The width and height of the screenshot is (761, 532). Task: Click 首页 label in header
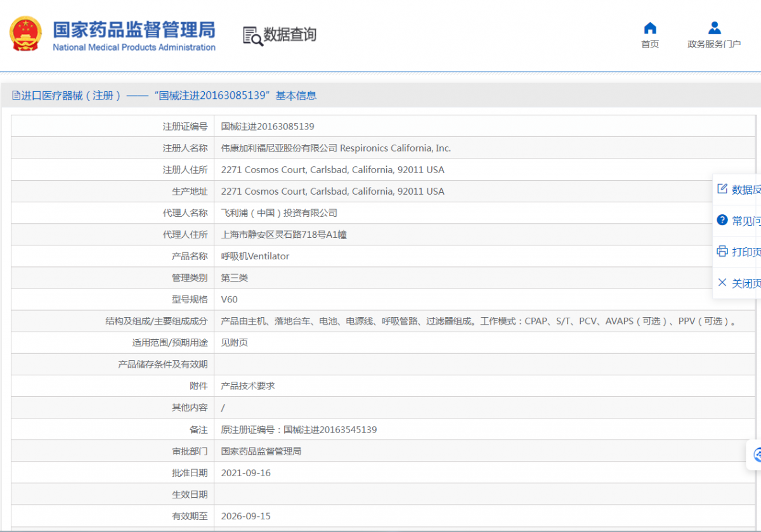pyautogui.click(x=650, y=44)
